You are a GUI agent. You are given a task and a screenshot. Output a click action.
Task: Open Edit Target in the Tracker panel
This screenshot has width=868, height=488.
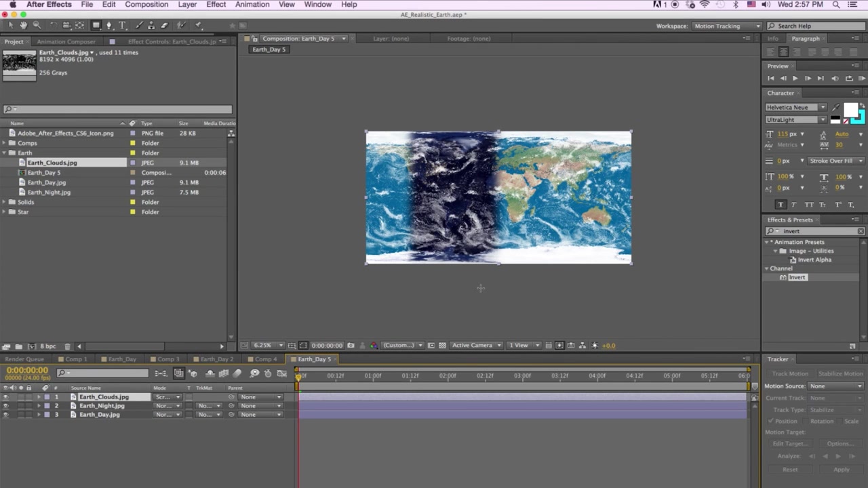coord(790,443)
